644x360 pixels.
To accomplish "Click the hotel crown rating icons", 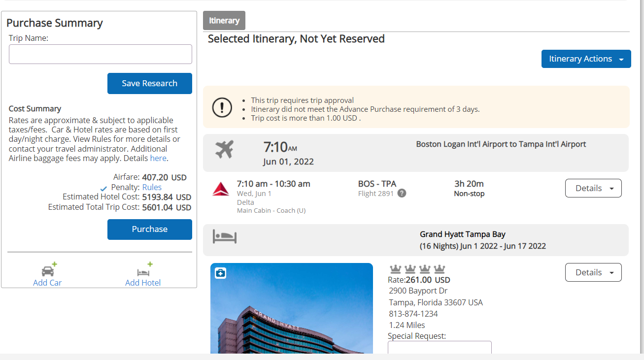I will tap(417, 269).
